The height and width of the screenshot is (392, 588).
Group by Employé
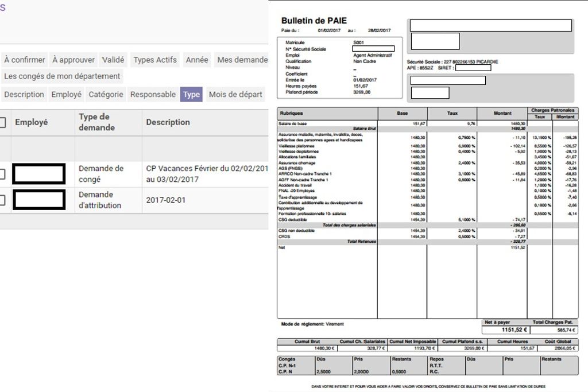coord(67,95)
